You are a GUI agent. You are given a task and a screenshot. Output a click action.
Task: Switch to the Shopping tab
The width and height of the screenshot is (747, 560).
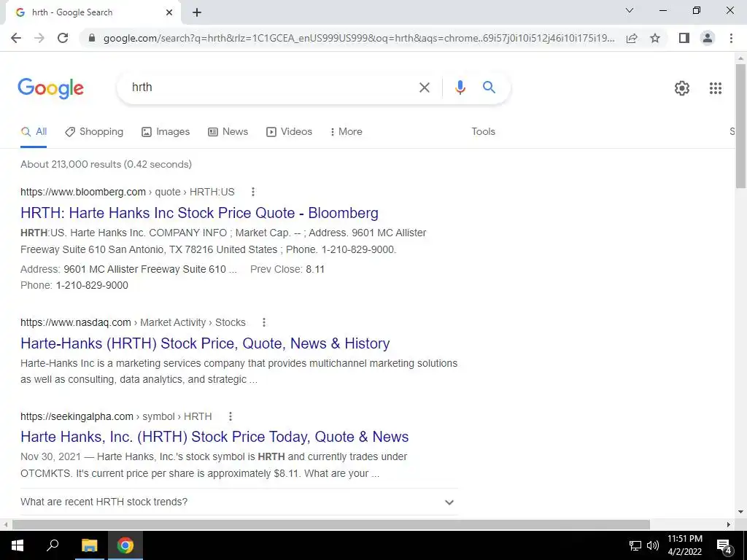[94, 132]
